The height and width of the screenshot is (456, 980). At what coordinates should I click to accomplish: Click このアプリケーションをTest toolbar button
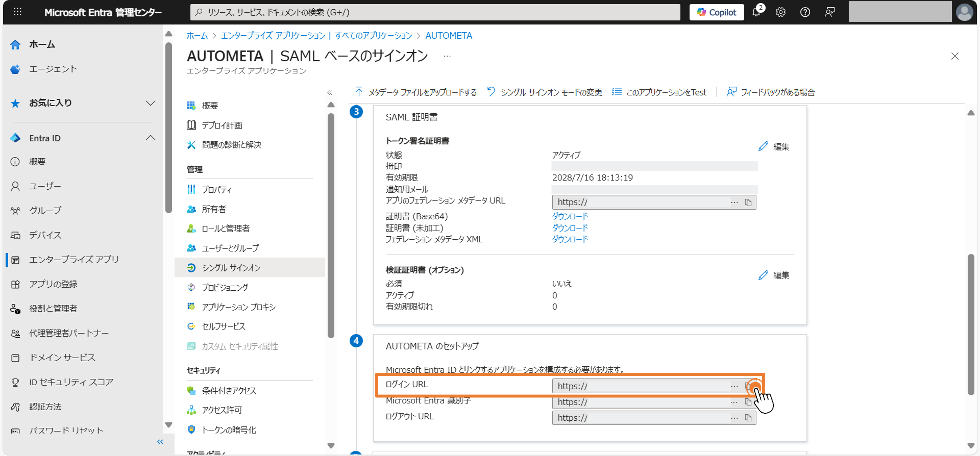pos(659,92)
